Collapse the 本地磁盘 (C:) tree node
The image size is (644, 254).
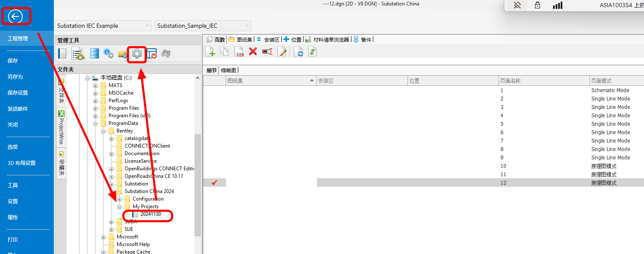tap(88, 78)
